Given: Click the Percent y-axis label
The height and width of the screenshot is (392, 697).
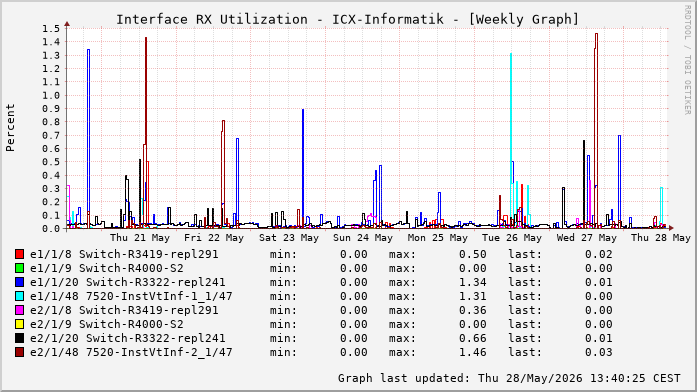Looking at the screenshot, I should [x=10, y=128].
